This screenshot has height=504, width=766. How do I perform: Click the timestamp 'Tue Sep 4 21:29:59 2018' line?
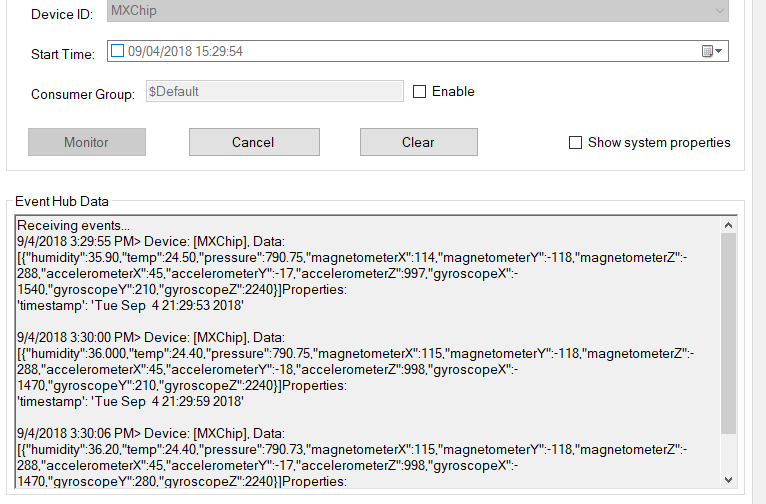[130, 401]
